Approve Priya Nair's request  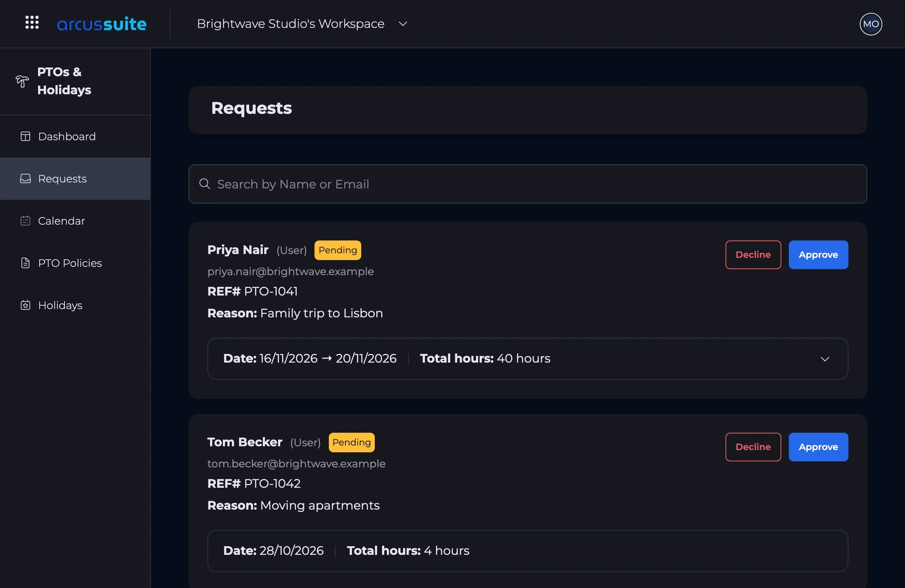click(x=818, y=255)
